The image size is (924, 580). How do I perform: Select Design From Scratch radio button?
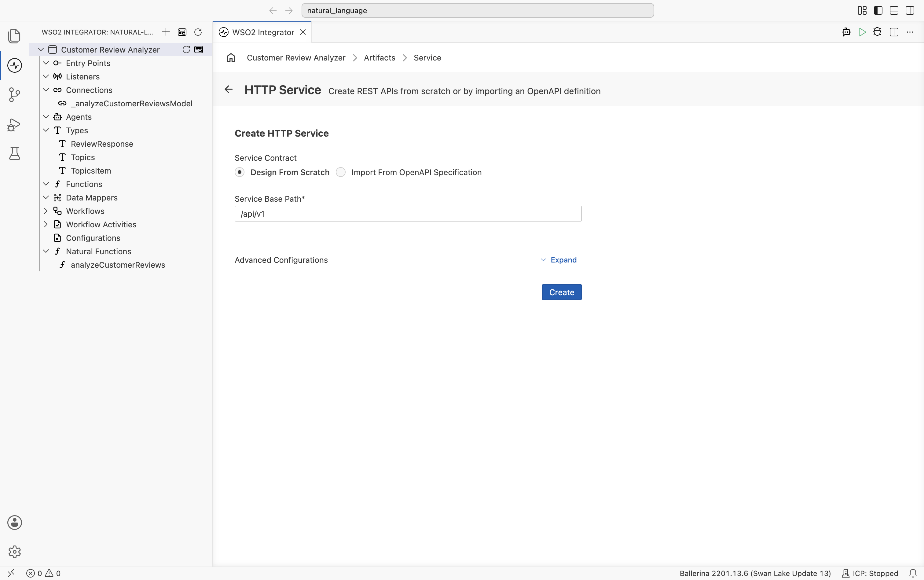(x=240, y=172)
